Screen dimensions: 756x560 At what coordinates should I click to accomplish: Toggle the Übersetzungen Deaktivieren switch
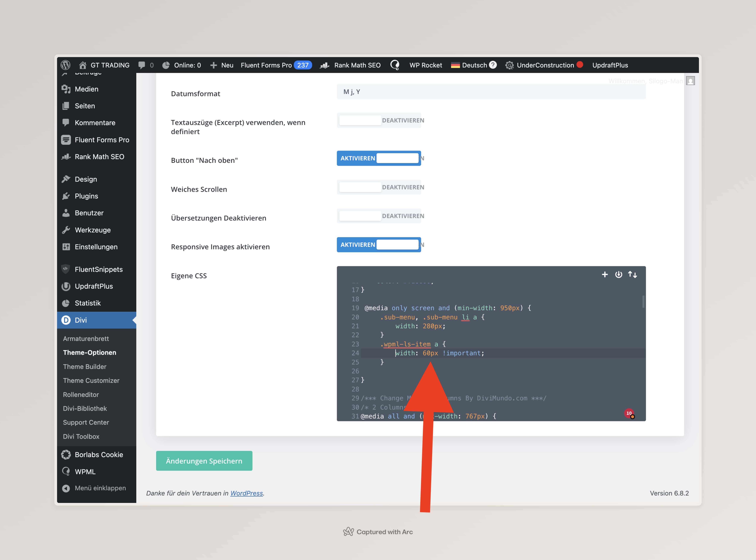click(x=379, y=216)
